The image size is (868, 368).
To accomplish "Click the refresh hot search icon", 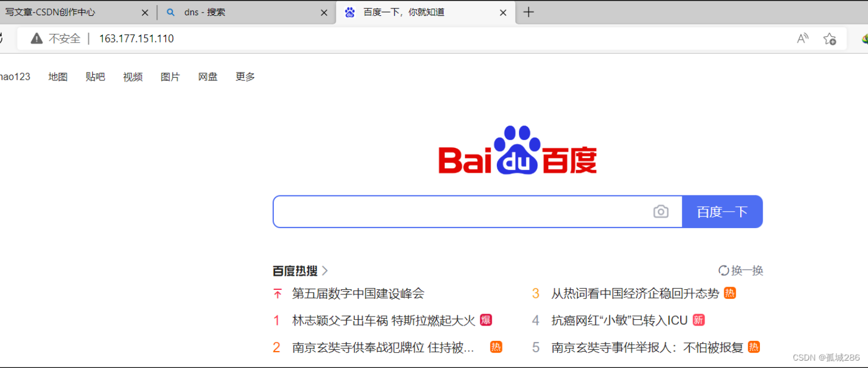I will (724, 271).
